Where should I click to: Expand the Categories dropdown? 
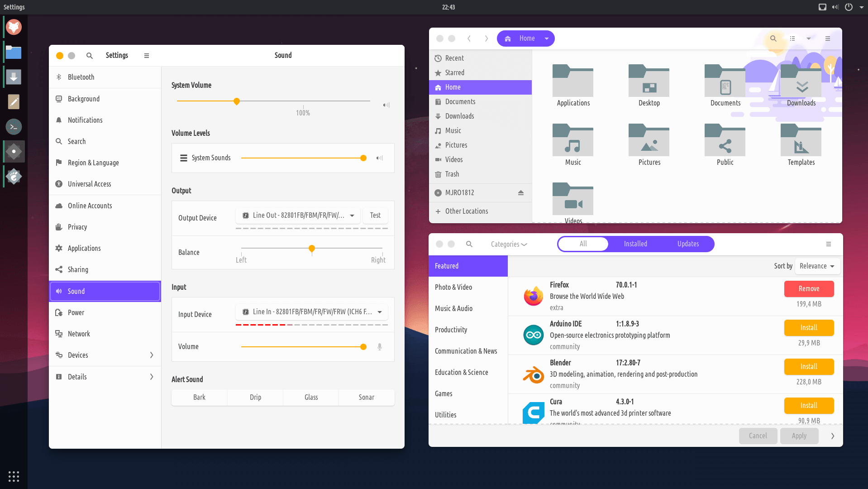click(x=509, y=244)
